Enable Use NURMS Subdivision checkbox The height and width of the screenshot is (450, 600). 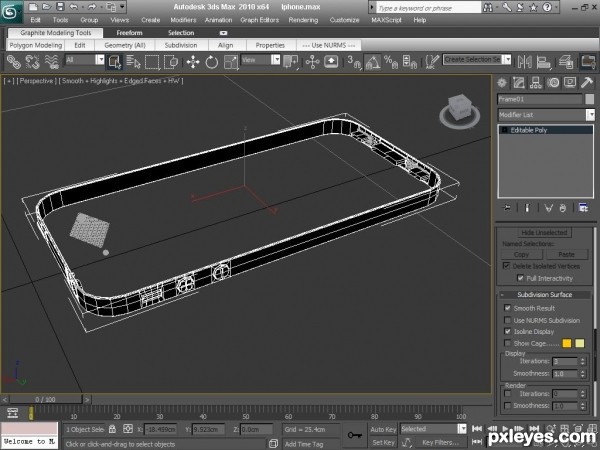click(508, 320)
